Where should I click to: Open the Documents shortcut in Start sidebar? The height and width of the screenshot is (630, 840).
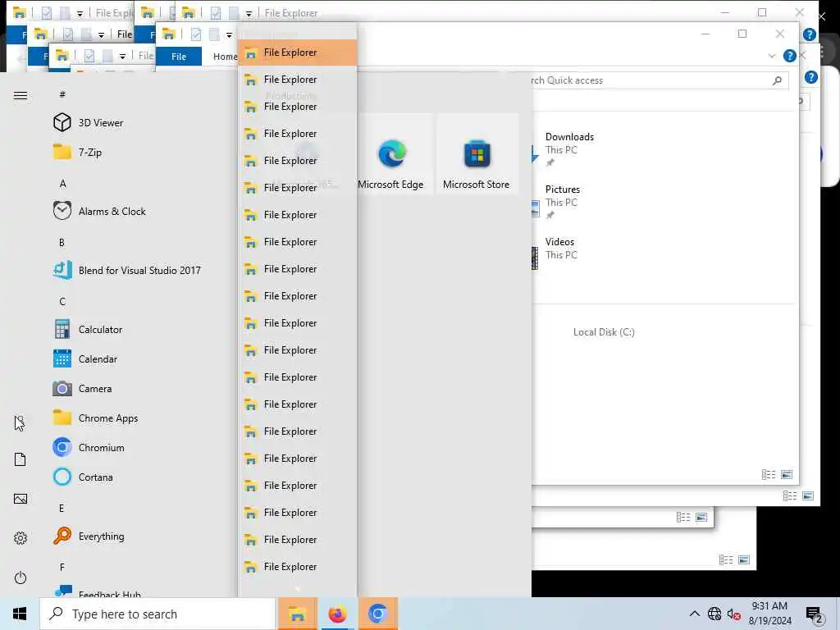[21, 459]
